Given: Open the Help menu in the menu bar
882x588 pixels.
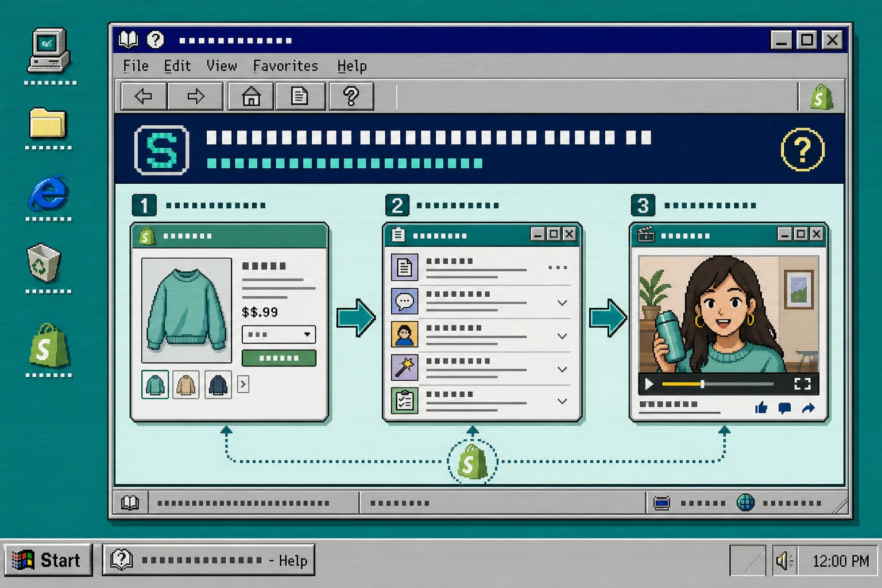Looking at the screenshot, I should pos(352,66).
